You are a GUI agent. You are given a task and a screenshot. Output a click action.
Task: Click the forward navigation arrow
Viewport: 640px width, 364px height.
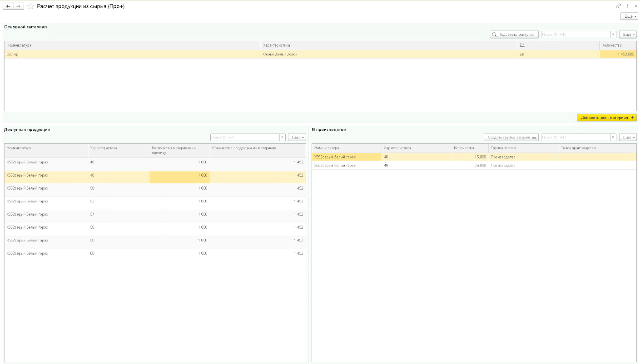point(18,6)
